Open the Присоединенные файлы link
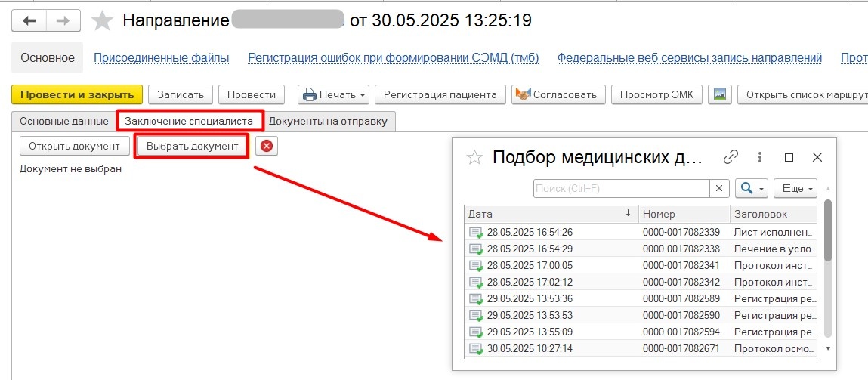This screenshot has width=868, height=380. tap(160, 58)
